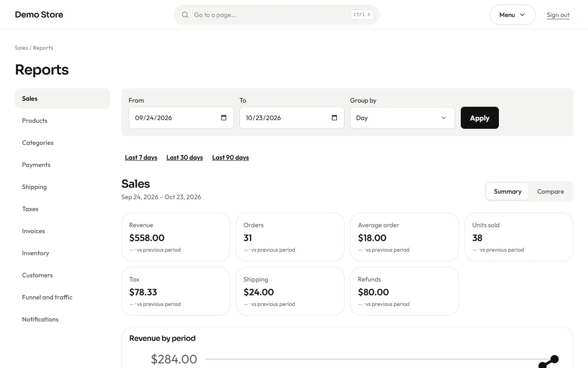Click the Demo Store logo
Screen dimensions: 588x368
click(x=39, y=15)
